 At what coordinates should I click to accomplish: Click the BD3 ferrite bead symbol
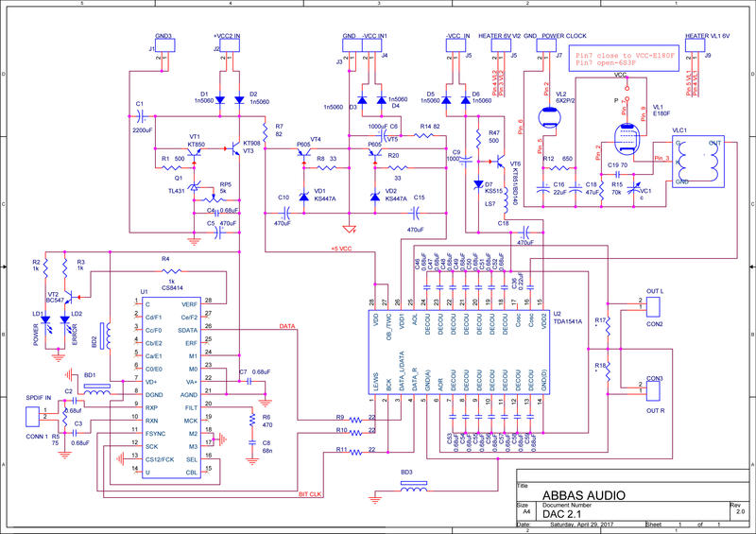[x=414, y=486]
